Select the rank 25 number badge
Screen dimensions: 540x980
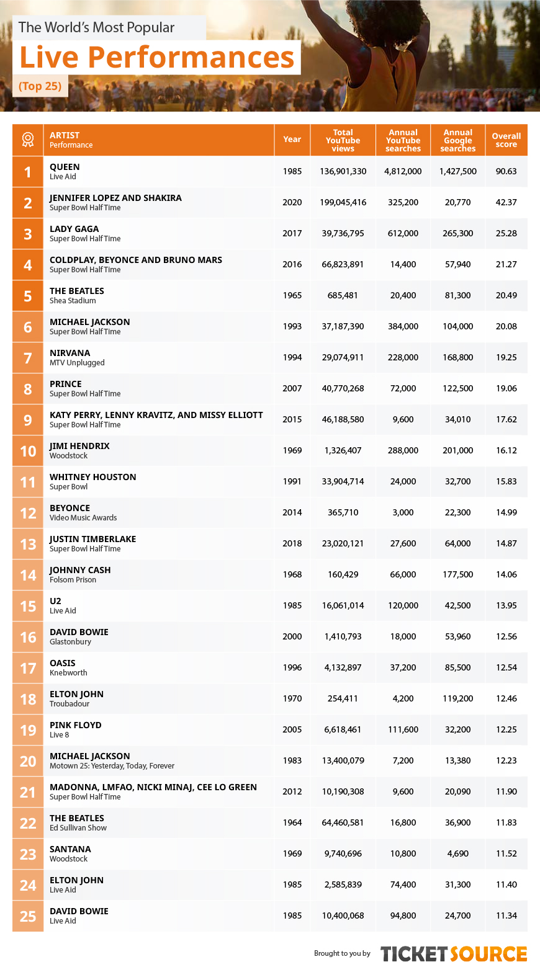click(x=28, y=915)
